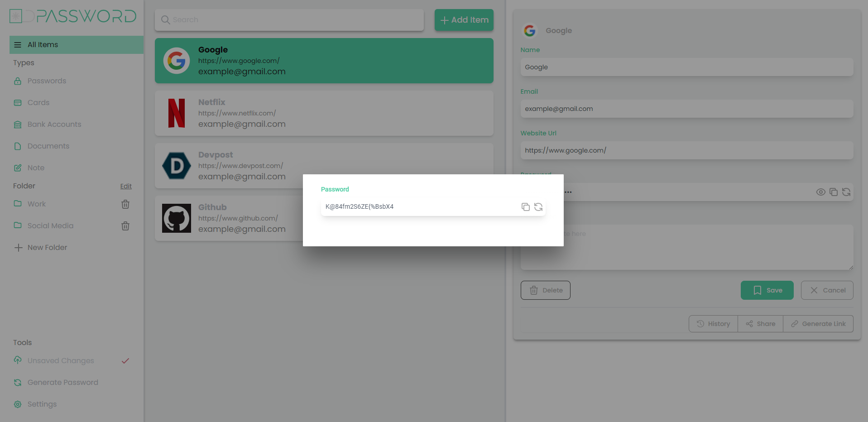This screenshot has width=868, height=422.
Task: Copy the generated password in the popup
Action: [525, 207]
